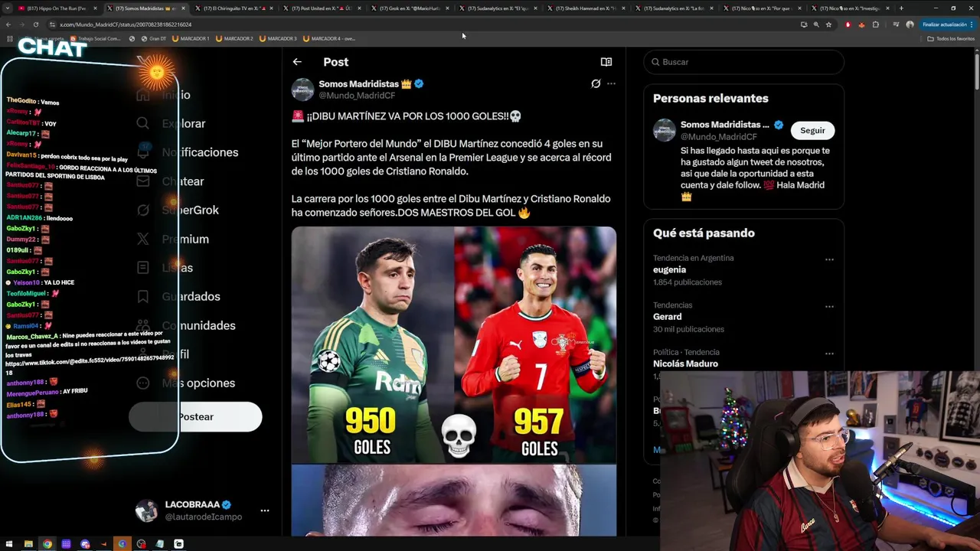Open the Nicolás Maduro trending topic

(x=685, y=364)
